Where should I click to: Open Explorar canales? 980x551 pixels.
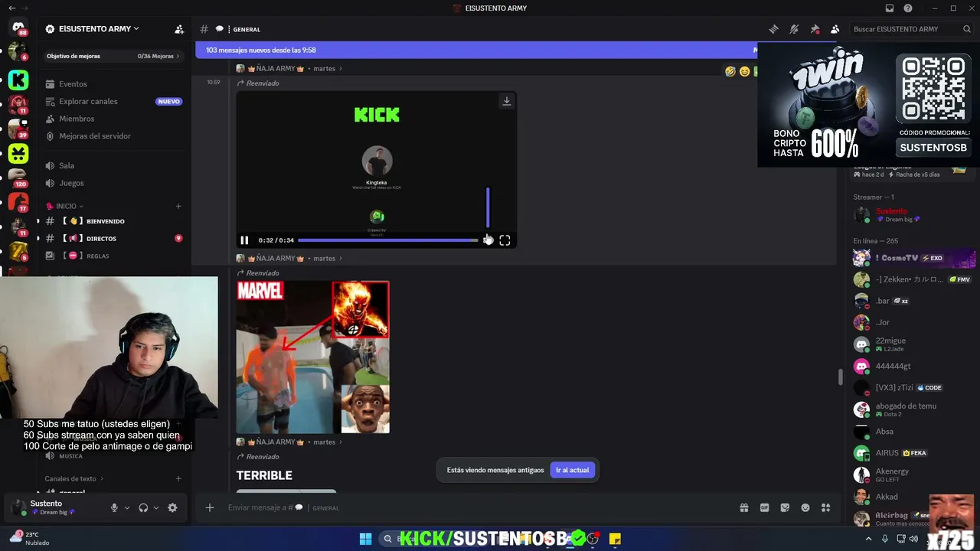click(114, 101)
